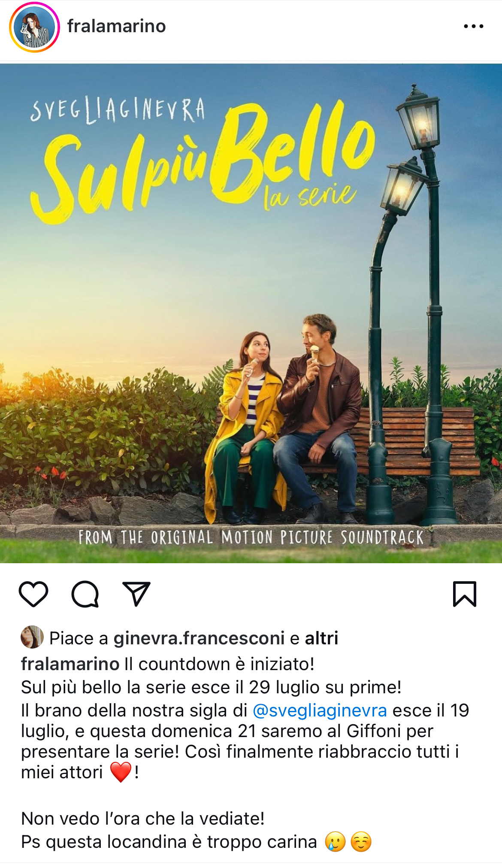Tap the red heart emoji in caption
The image size is (502, 868).
pyautogui.click(x=121, y=772)
